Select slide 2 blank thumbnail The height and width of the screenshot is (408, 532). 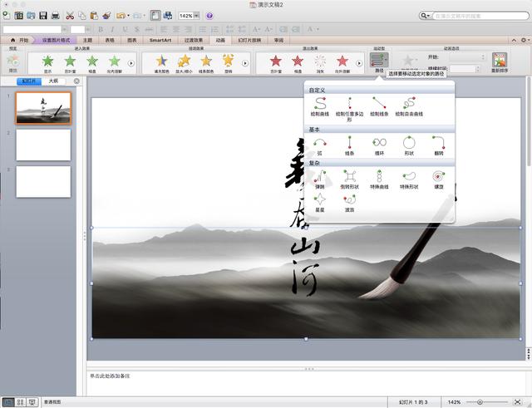pos(43,145)
